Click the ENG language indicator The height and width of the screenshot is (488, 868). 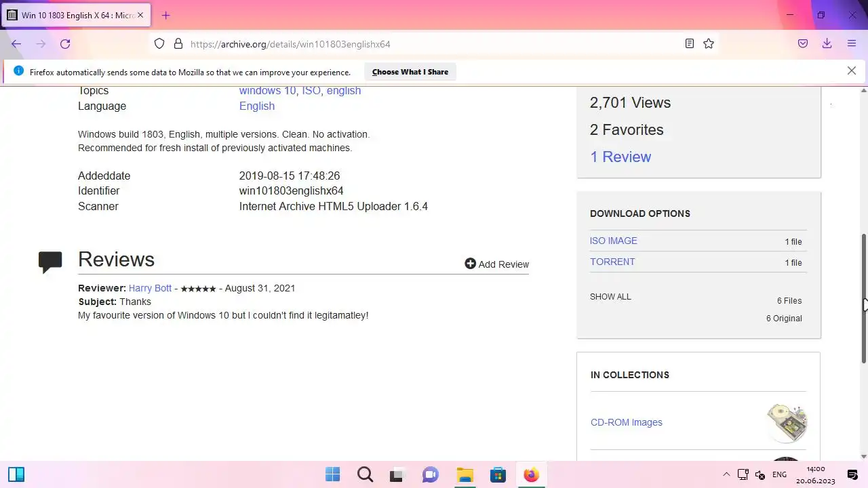780,474
